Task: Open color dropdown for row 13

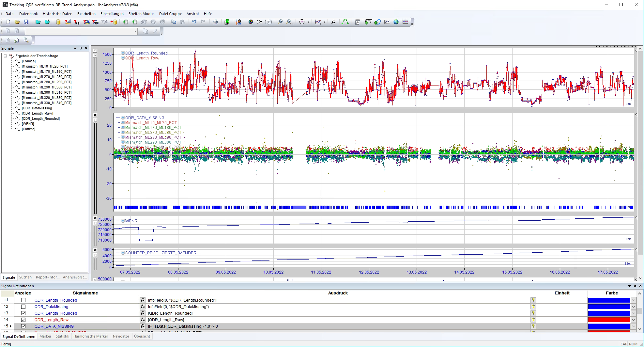Action: coord(634,313)
